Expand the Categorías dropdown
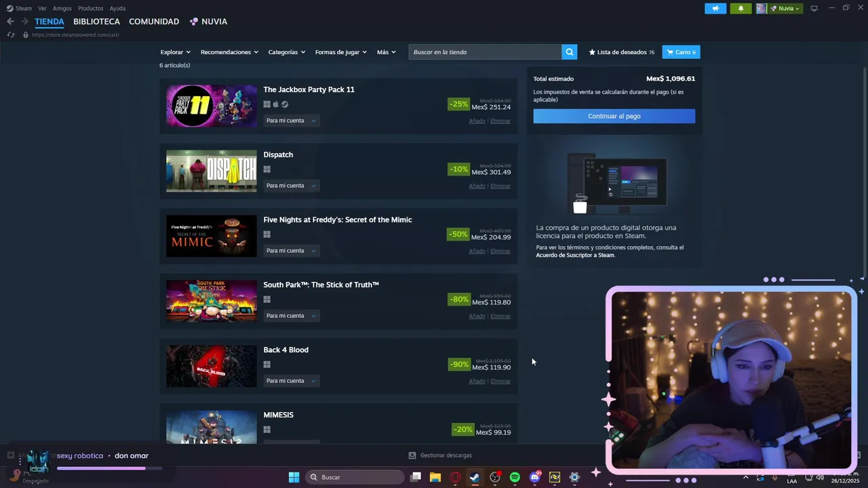Viewport: 868px width, 488px height. click(287, 52)
